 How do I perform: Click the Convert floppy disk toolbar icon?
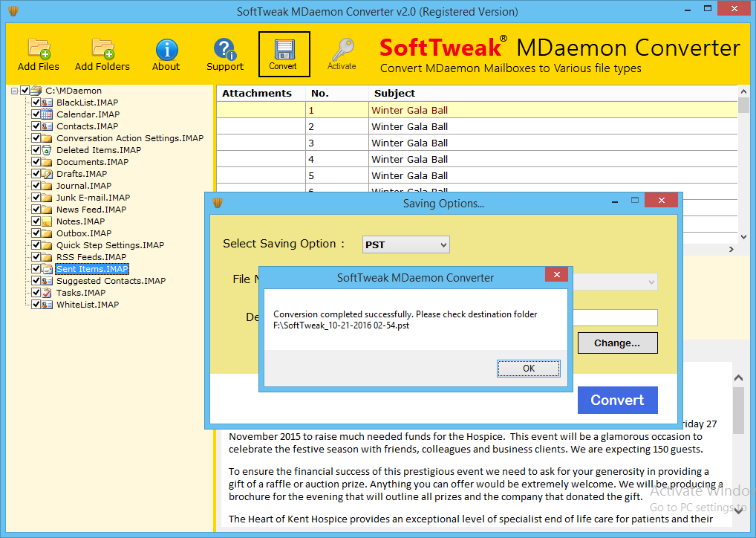[x=284, y=50]
